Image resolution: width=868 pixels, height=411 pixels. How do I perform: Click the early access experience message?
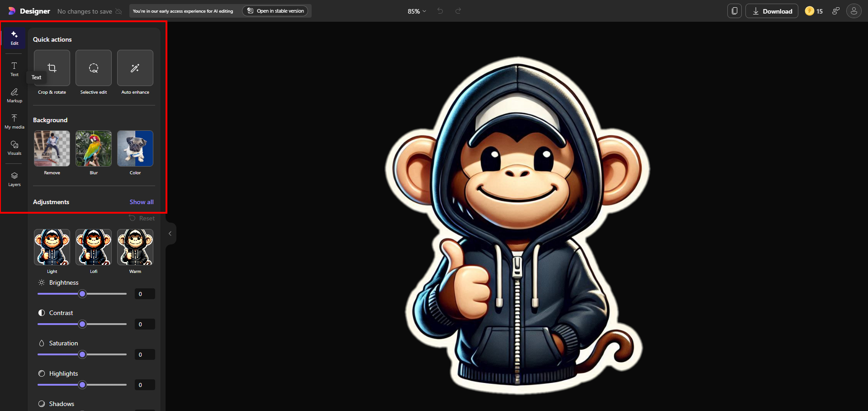pyautogui.click(x=183, y=11)
